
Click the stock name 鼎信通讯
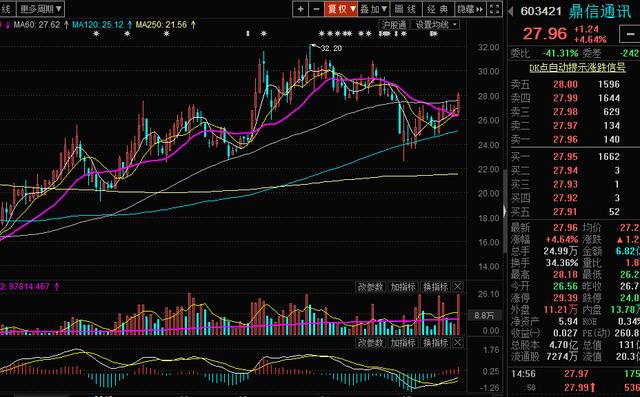[600, 11]
